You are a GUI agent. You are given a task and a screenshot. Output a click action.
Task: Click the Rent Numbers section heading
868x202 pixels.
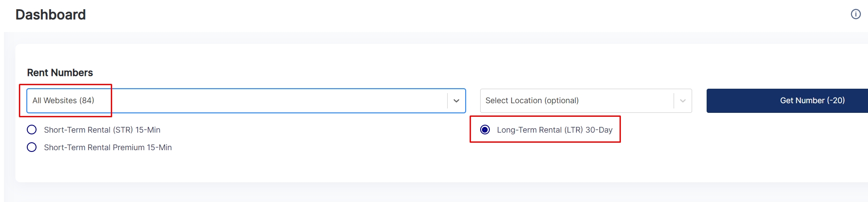[60, 72]
